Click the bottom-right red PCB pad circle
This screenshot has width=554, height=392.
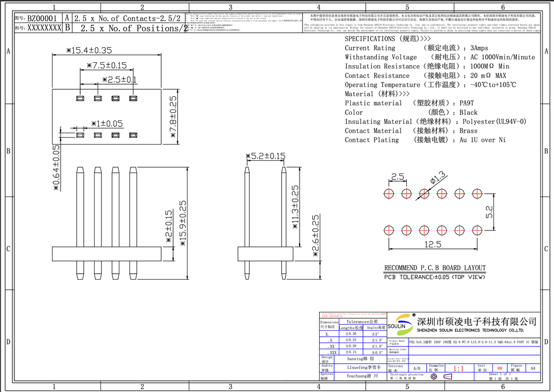[x=477, y=231]
